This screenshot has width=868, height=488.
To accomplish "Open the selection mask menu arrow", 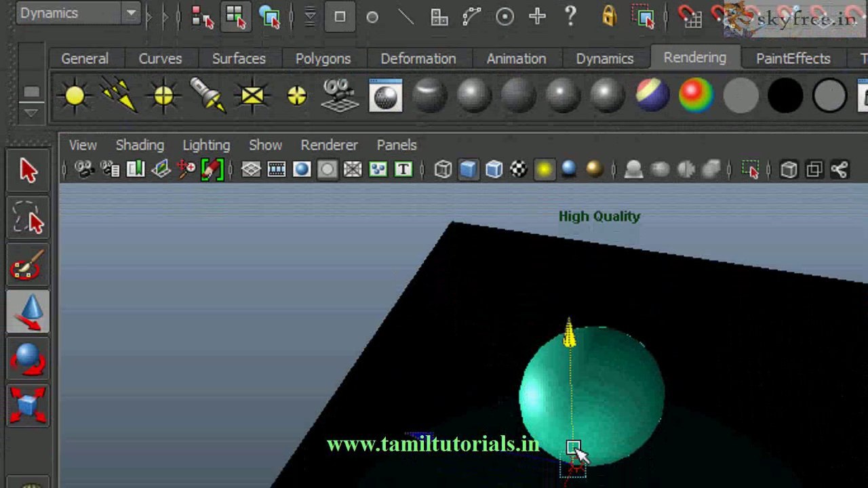I will click(310, 17).
